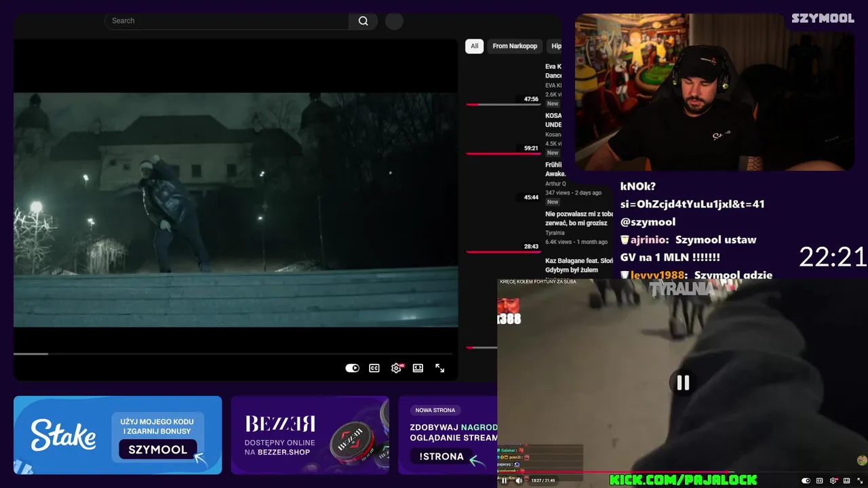Open the Eva K suggested video title

click(553, 71)
